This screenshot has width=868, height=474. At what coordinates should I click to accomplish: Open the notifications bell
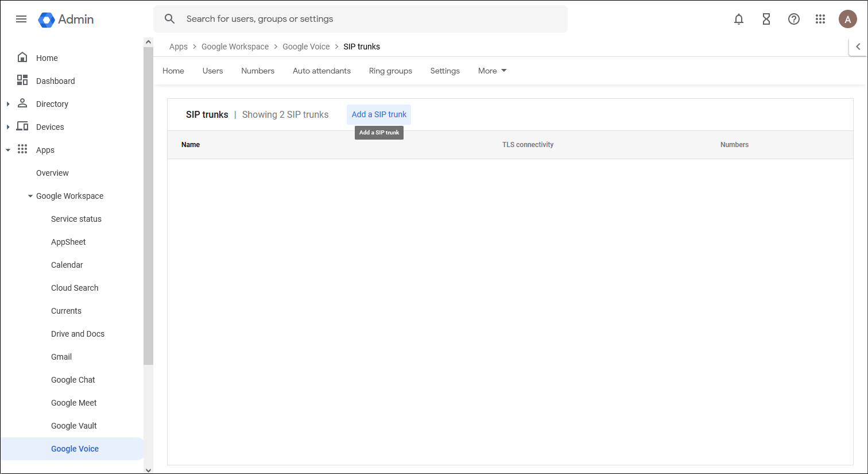739,19
